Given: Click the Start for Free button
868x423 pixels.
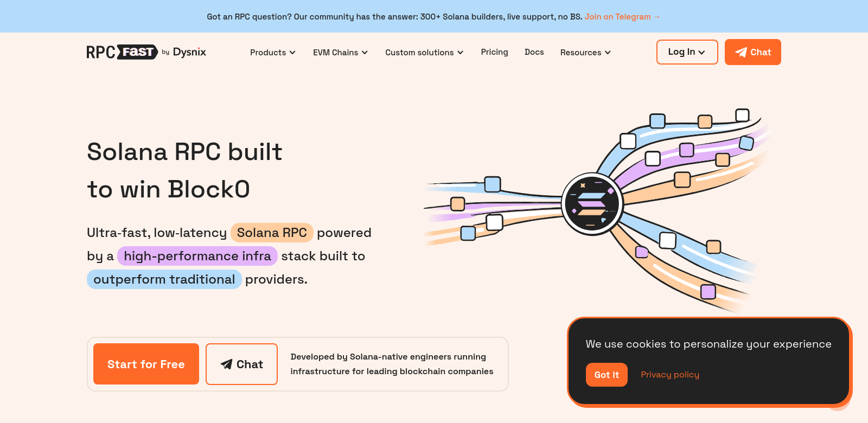Looking at the screenshot, I should point(146,364).
